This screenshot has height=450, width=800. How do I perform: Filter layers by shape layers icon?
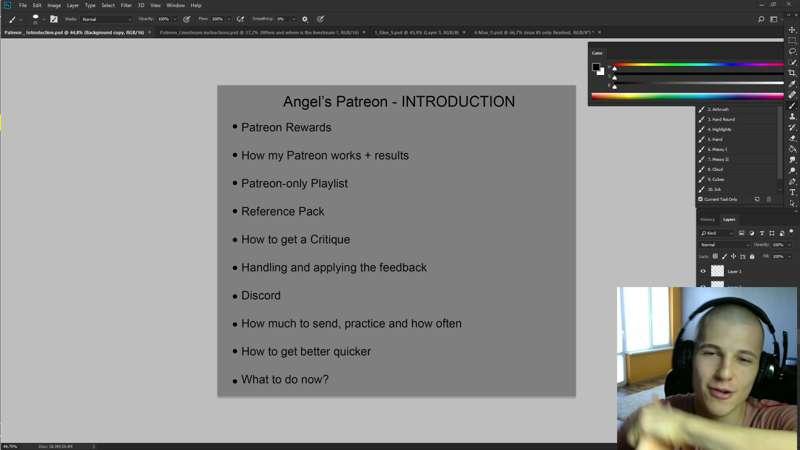click(772, 233)
